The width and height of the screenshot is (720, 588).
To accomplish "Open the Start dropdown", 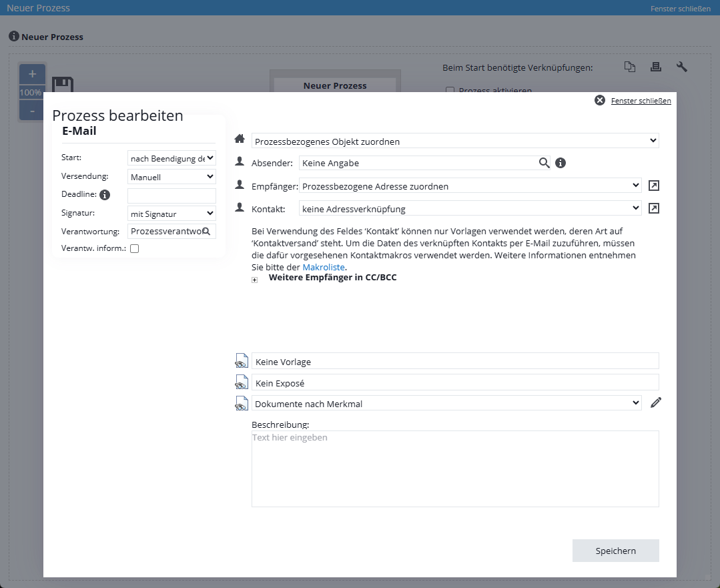I will [171, 158].
